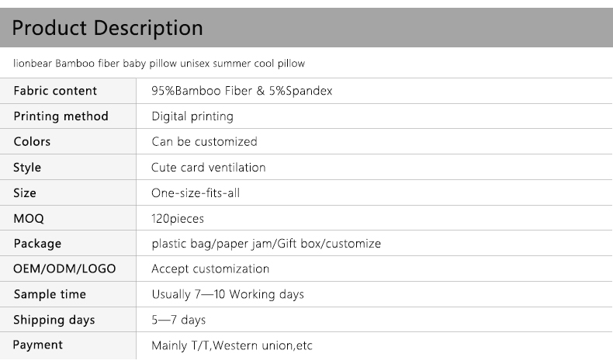Select the Cute card ventilation value
The image size is (613, 364).
208,168
